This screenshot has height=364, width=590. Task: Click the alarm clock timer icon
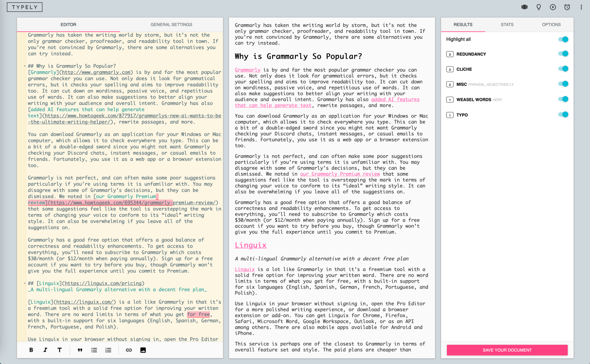(x=567, y=7)
